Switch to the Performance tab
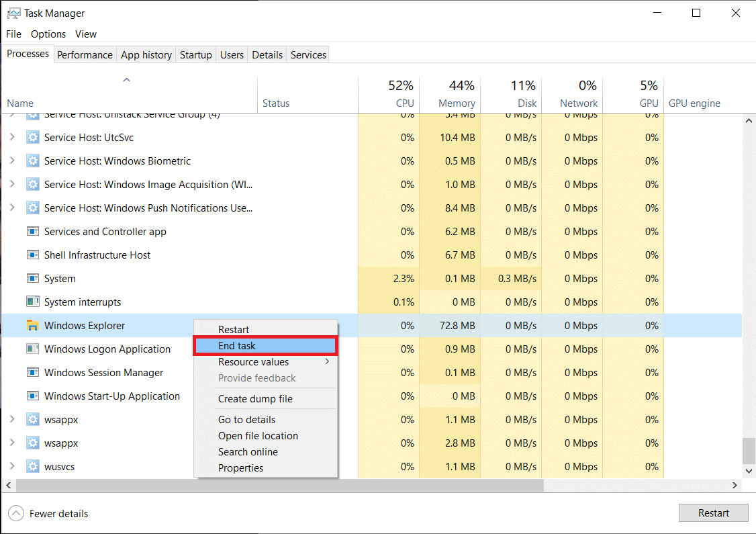Viewport: 756px width, 534px height. pos(85,55)
